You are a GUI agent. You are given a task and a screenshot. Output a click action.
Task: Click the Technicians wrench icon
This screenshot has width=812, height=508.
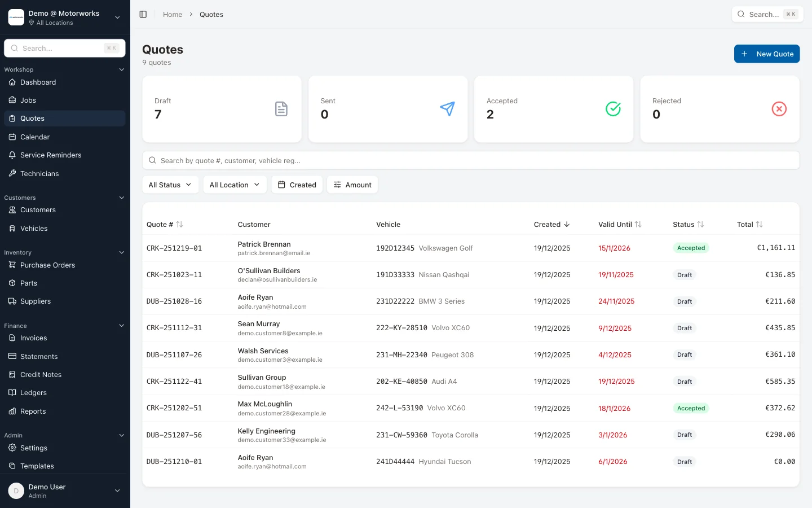12,173
